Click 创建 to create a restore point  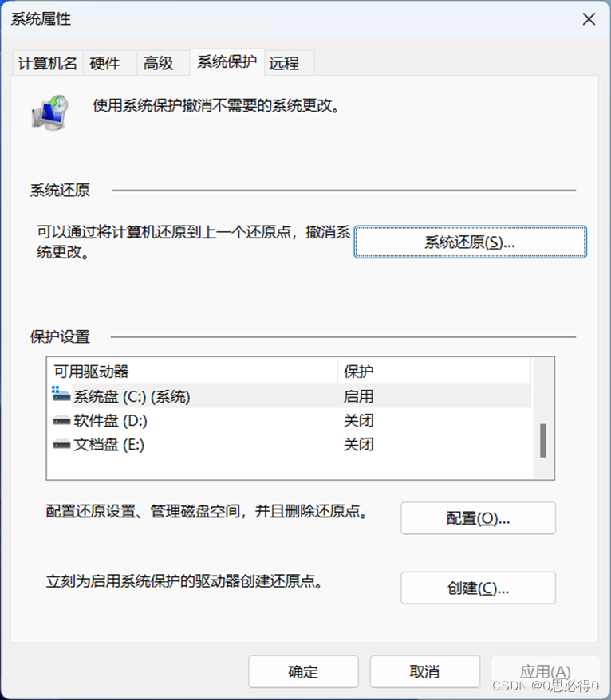(x=477, y=588)
